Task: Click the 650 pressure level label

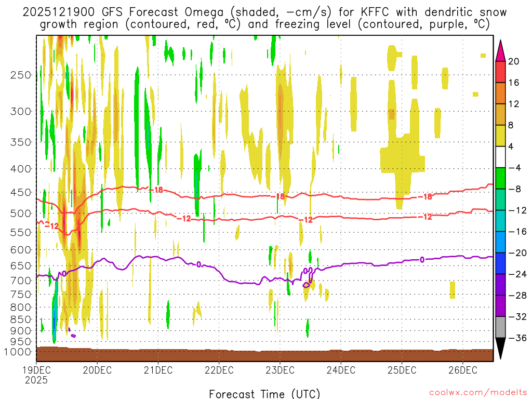Action: (21, 265)
